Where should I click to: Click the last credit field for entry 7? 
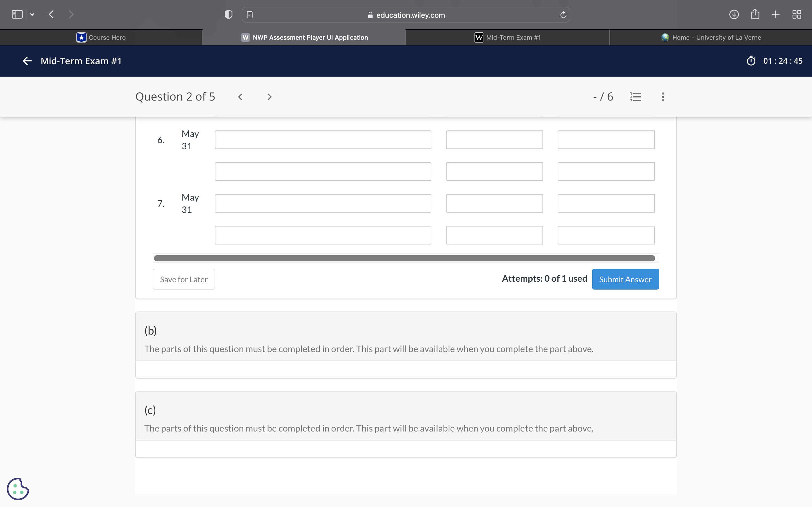606,235
